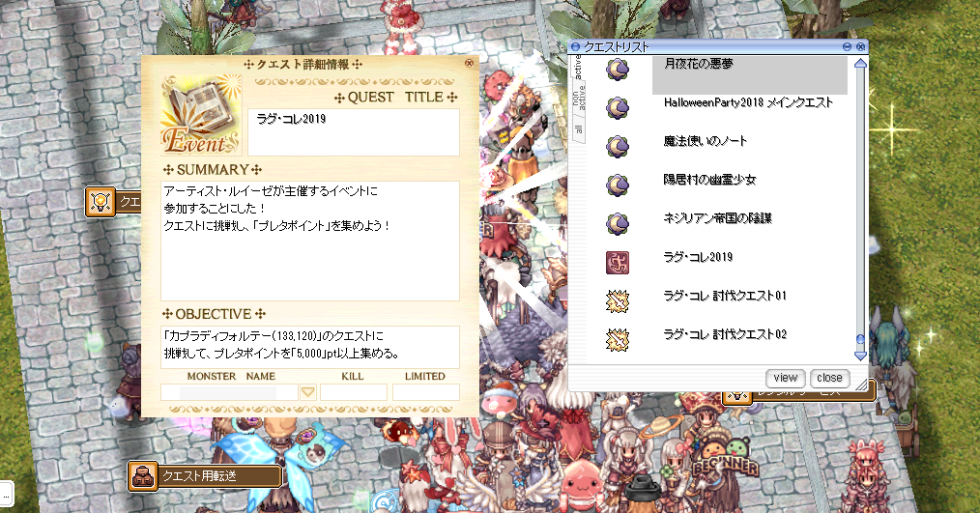Click hunt icon for ラグ・コレ 討伐クエスト01
Screen dimensions: 980x513
click(618, 301)
